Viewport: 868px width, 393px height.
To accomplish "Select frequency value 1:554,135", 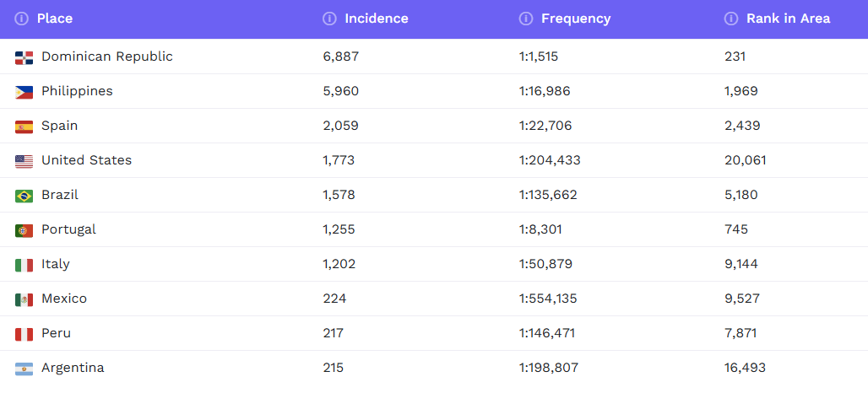I will click(x=548, y=299).
